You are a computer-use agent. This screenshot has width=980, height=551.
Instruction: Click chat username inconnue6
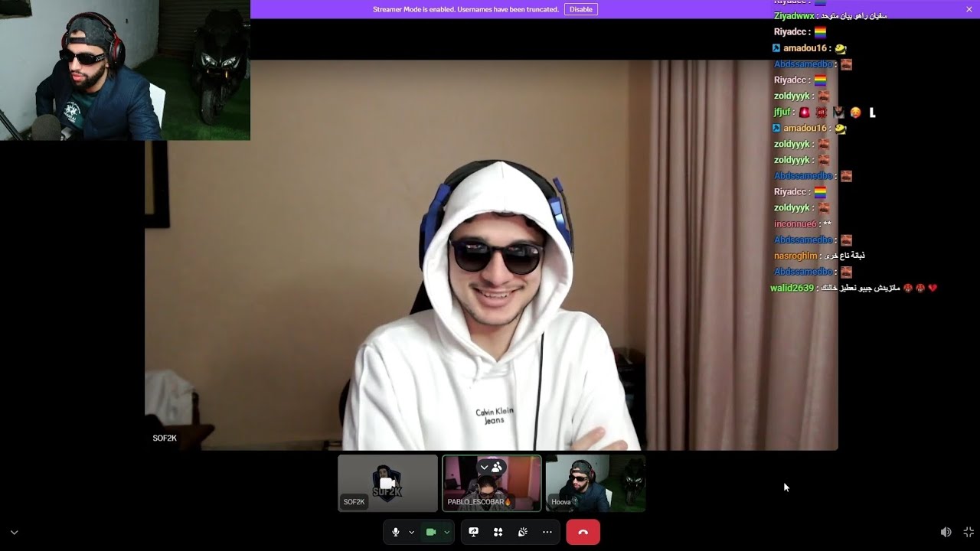tap(795, 224)
